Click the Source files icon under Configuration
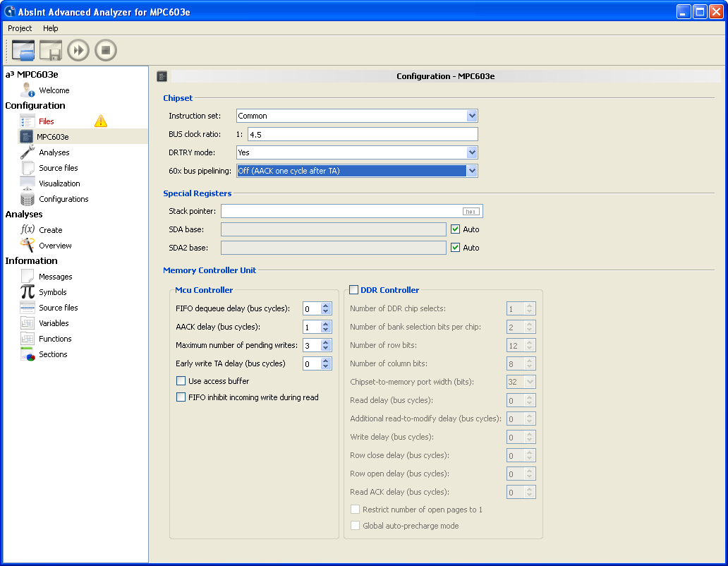 pyautogui.click(x=28, y=168)
